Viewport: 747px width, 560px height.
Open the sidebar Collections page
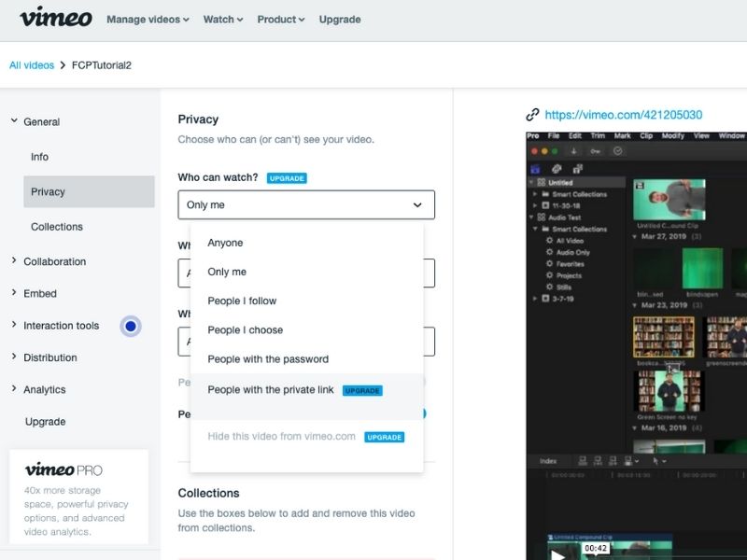(x=57, y=227)
